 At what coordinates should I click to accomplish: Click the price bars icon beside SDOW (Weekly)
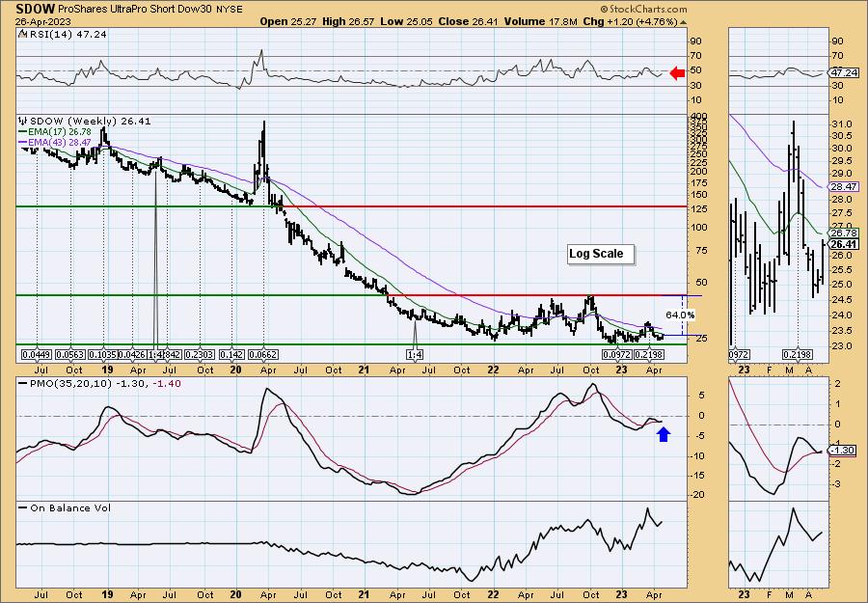(x=22, y=121)
